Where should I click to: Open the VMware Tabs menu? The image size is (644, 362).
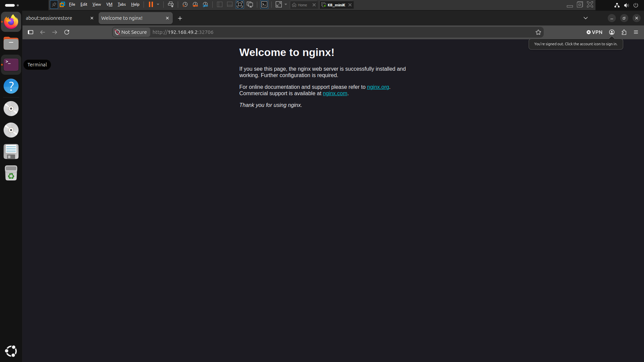point(122,5)
